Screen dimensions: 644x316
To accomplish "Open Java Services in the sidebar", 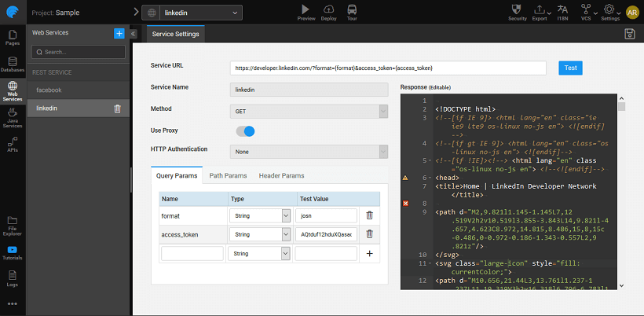I will click(12, 116).
